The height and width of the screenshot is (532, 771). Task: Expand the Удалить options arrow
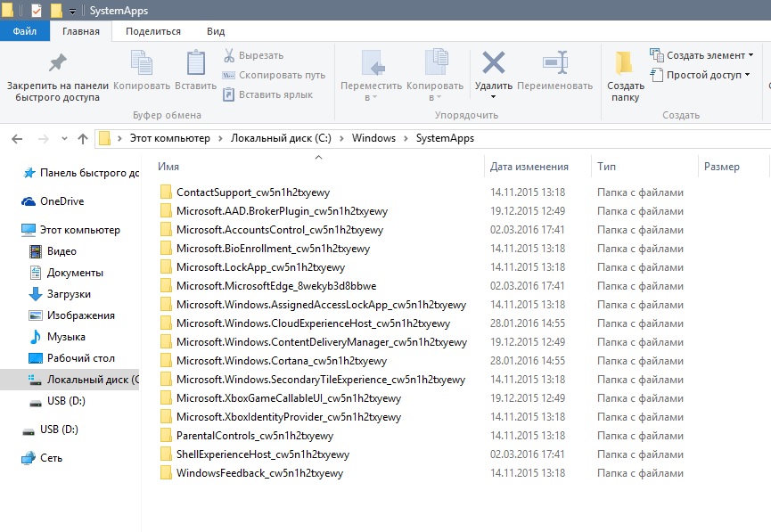pyautogui.click(x=493, y=97)
